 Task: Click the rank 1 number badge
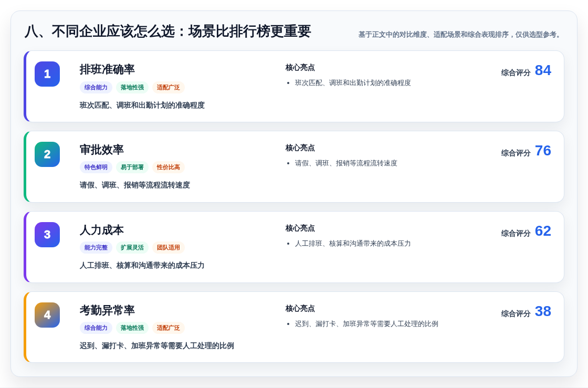pos(47,74)
